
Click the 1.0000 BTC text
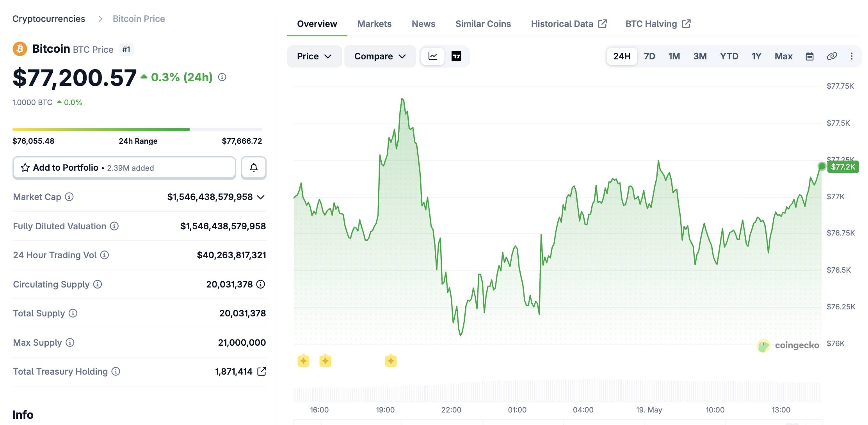click(x=32, y=102)
